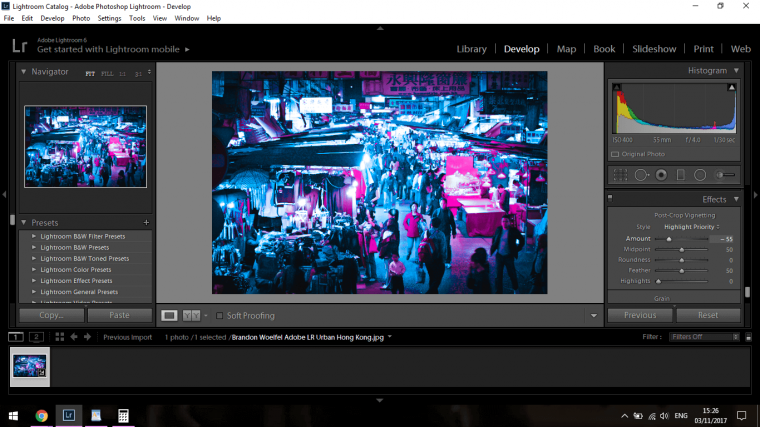Enable Soft Proofing checkbox
The height and width of the screenshot is (427, 760).
click(x=220, y=316)
